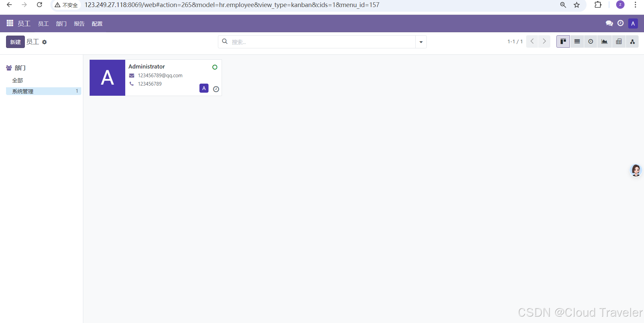The image size is (644, 323).
Task: Switch to pivot table view
Action: 618,42
